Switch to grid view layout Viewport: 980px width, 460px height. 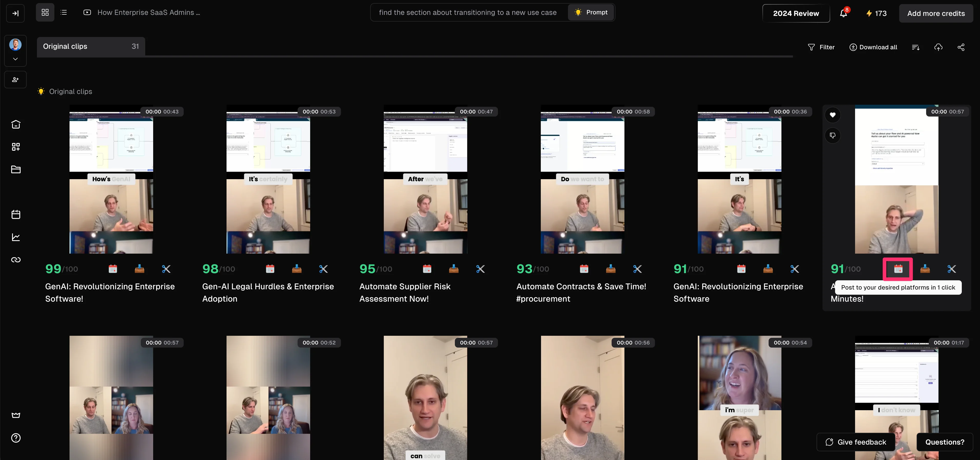45,13
